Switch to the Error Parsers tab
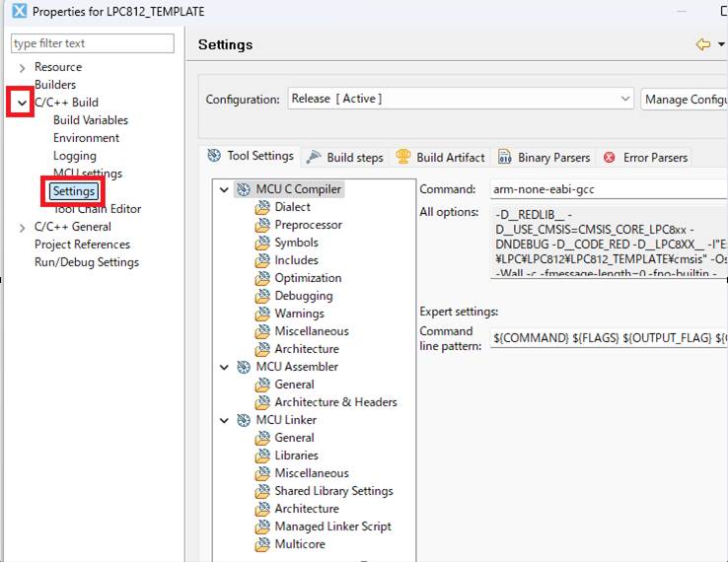This screenshot has height=562, width=728. (x=646, y=158)
